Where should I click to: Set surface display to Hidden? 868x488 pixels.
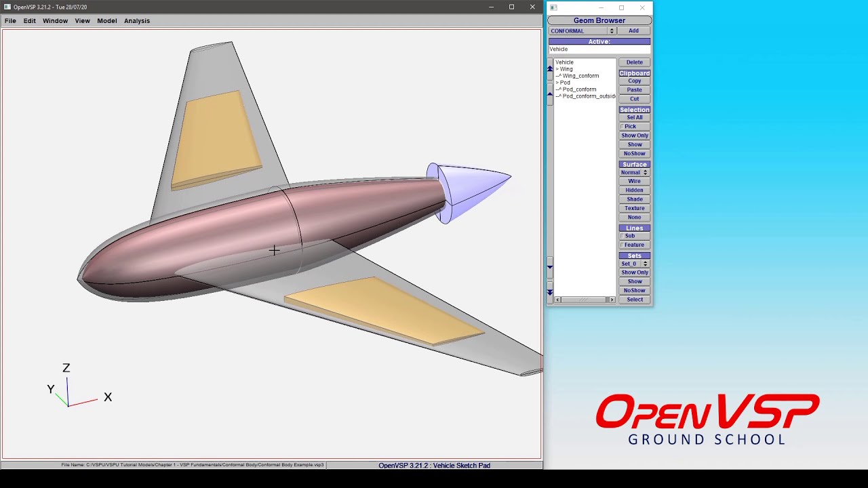[635, 190]
